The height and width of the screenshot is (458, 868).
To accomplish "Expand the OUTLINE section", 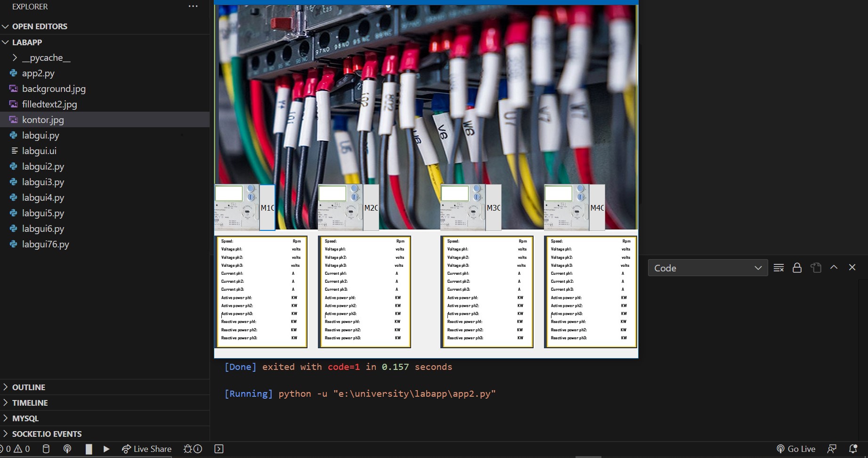I will click(x=28, y=387).
